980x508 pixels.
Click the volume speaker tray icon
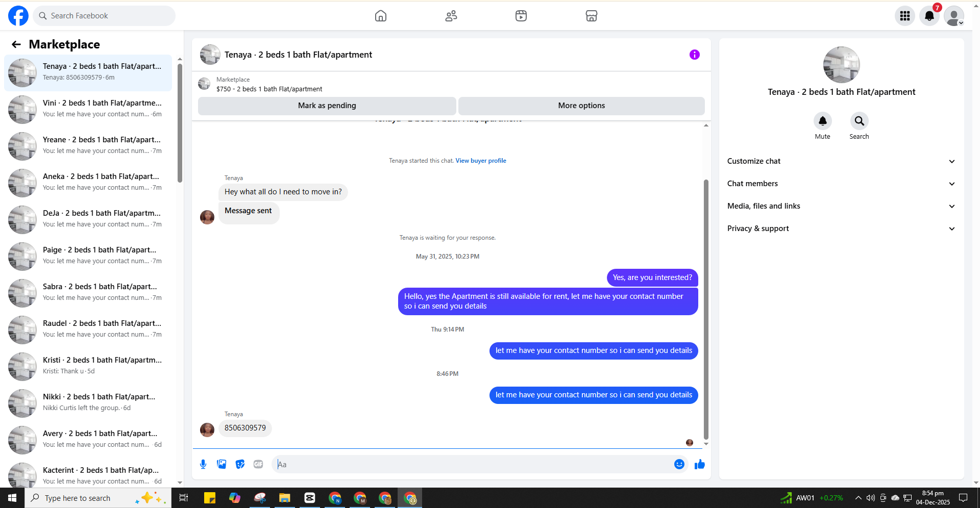pyautogui.click(x=871, y=498)
